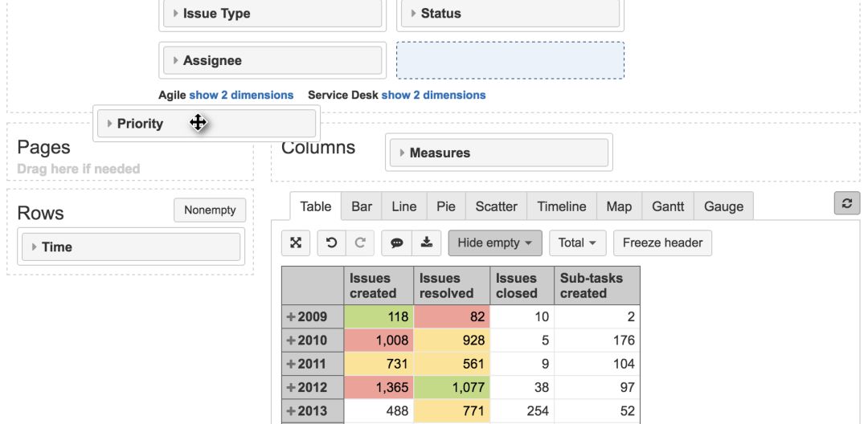Show 2 Agile dimensions link
868x424 pixels.
(x=241, y=95)
